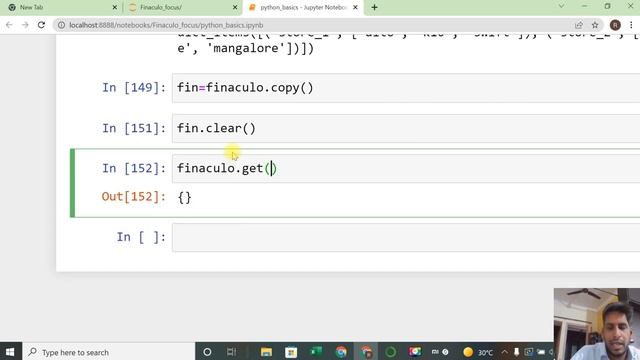The height and width of the screenshot is (360, 640).
Task: Select the Out[152] prompt label
Action: point(134,197)
